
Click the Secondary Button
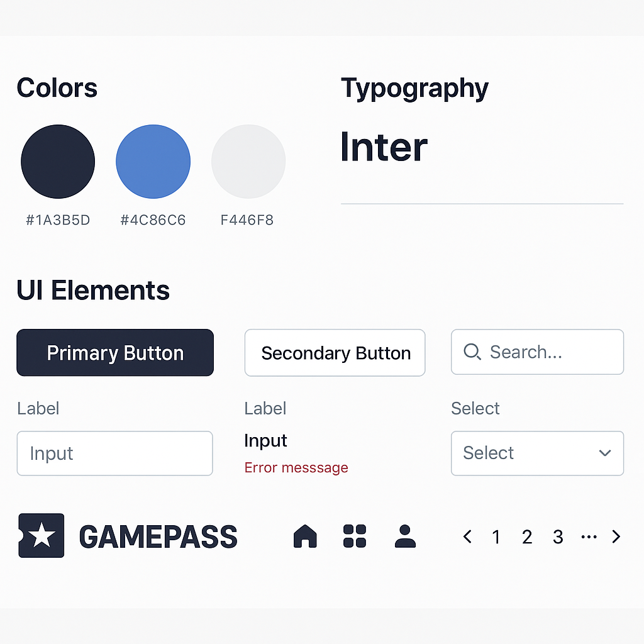[x=335, y=353]
